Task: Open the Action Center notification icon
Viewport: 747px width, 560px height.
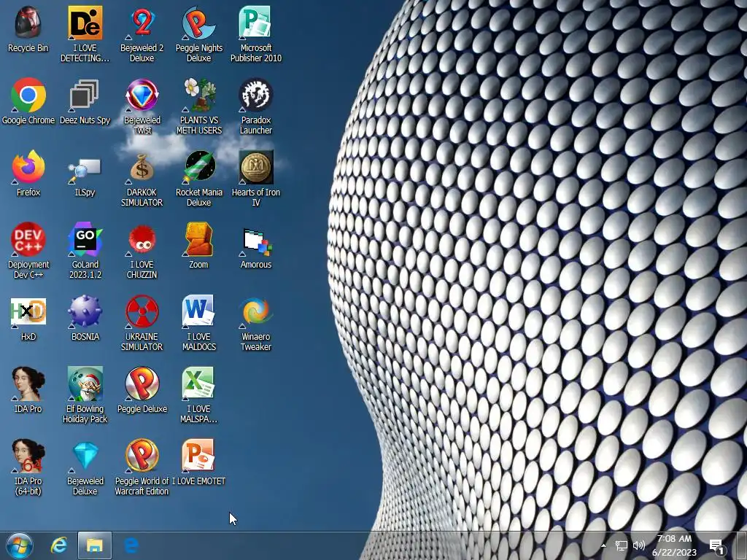Action: [x=716, y=545]
